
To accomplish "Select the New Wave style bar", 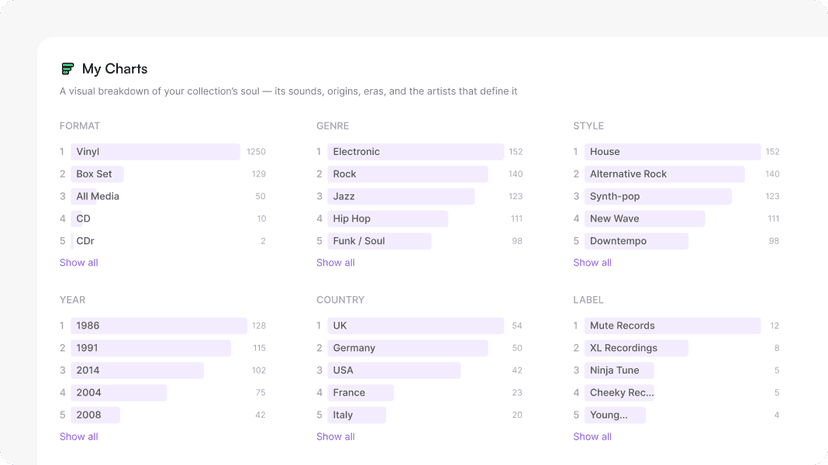I will [x=644, y=219].
